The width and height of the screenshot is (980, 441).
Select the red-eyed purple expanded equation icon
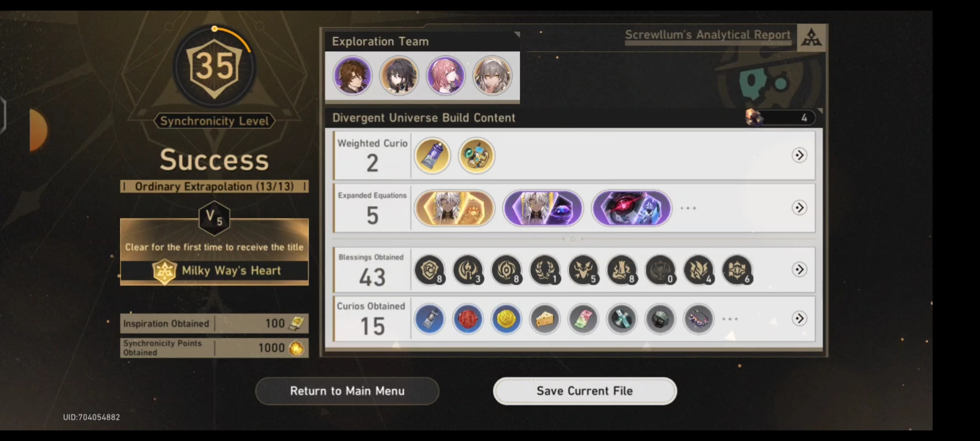[x=631, y=208]
